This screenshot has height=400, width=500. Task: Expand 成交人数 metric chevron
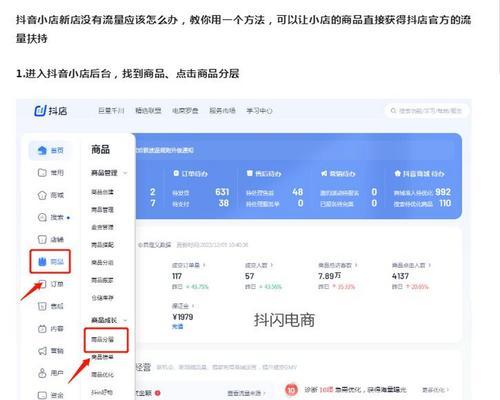(x=272, y=265)
